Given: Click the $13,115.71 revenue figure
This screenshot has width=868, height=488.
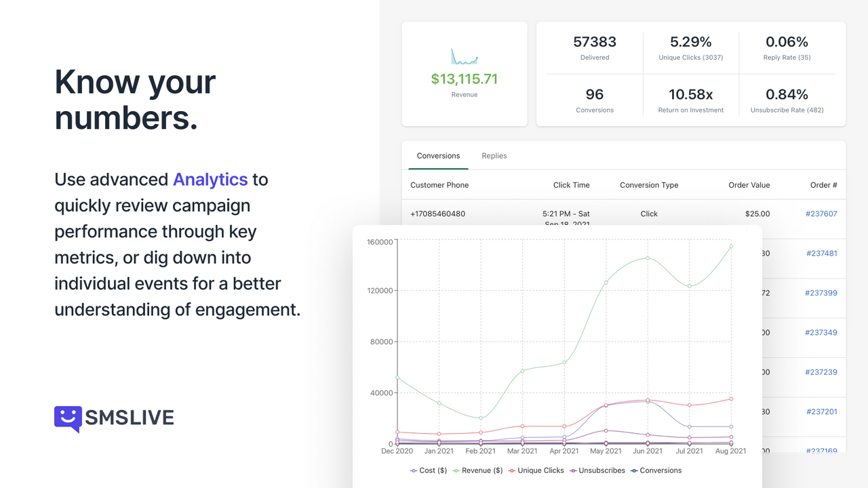Looking at the screenshot, I should click(465, 79).
